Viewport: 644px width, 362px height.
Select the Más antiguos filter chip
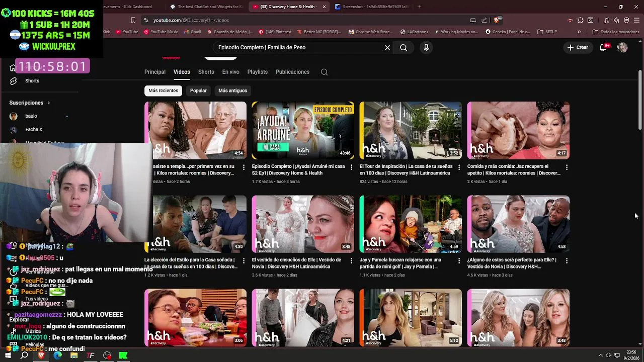pos(232,90)
